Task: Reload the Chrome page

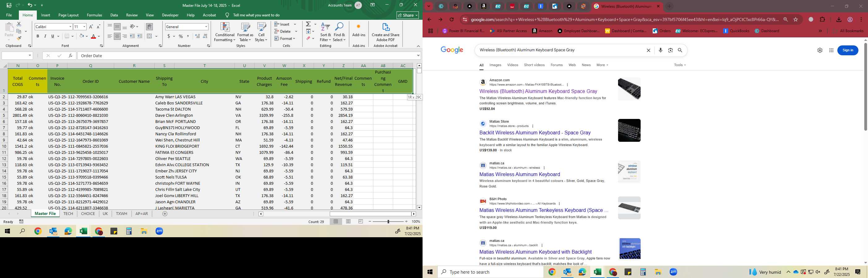Action: coord(452,19)
